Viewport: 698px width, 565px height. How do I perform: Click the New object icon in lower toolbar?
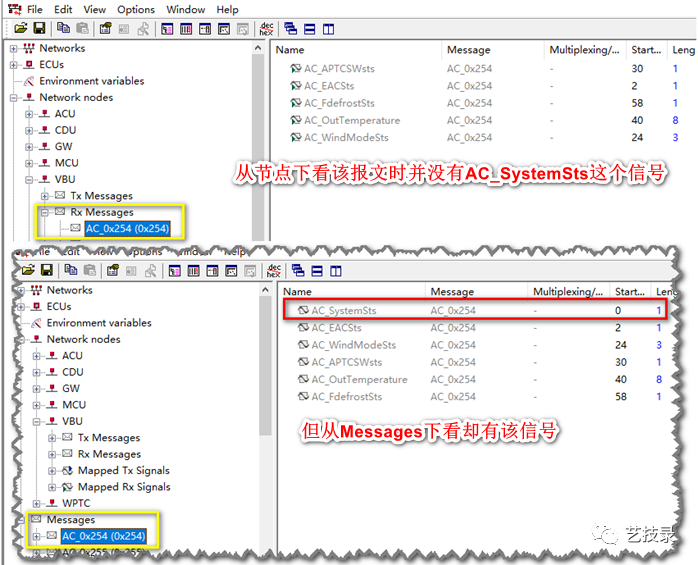click(x=113, y=270)
